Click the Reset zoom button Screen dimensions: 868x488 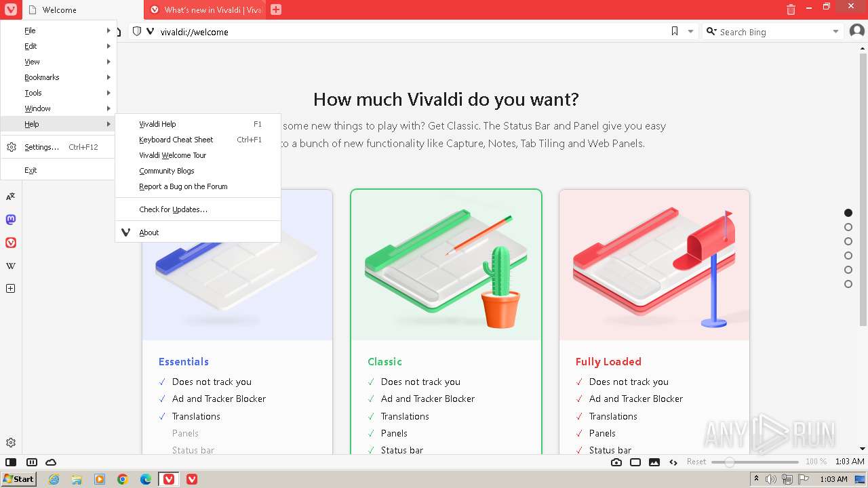(696, 462)
